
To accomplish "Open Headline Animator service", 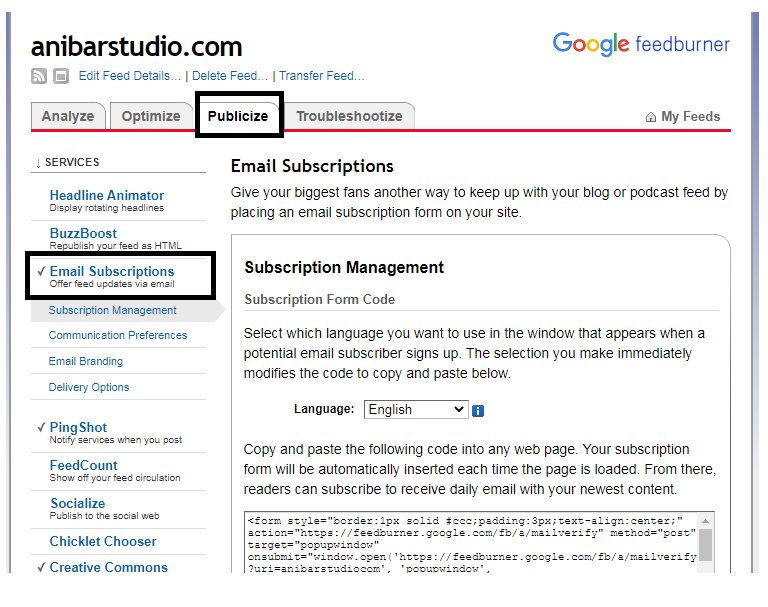I will [x=107, y=195].
